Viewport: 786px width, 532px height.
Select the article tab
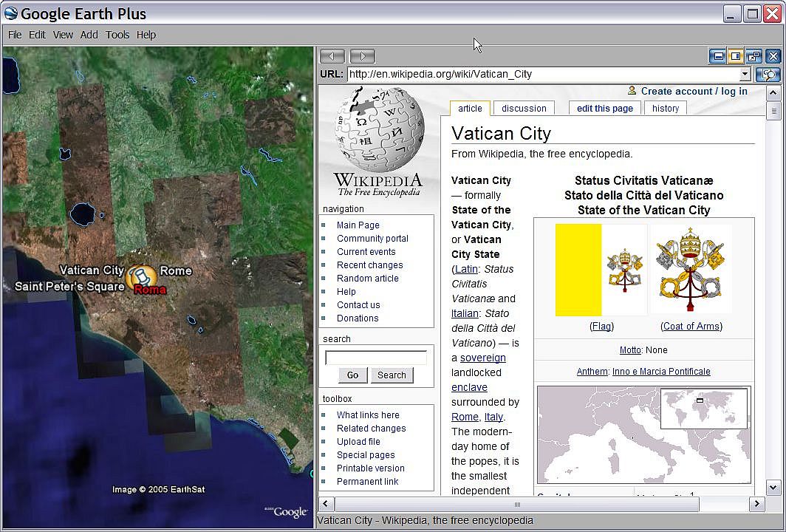[470, 109]
